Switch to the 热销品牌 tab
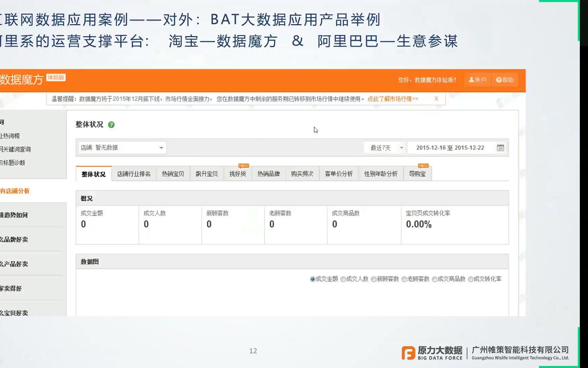This screenshot has height=368, width=588. 268,174
